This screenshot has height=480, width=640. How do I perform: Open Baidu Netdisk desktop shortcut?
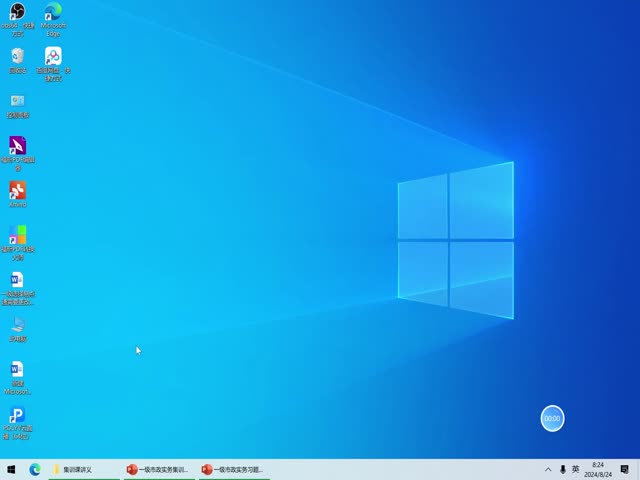(53, 57)
